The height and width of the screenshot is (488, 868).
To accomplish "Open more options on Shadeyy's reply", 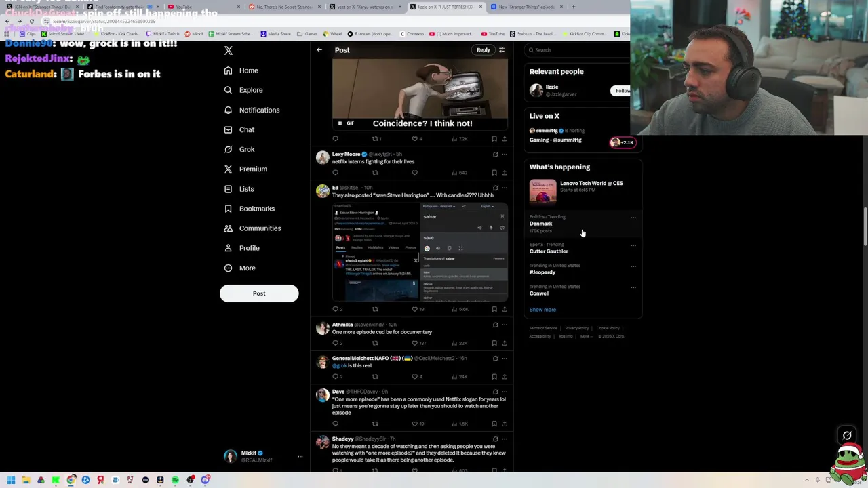I will [x=505, y=439].
